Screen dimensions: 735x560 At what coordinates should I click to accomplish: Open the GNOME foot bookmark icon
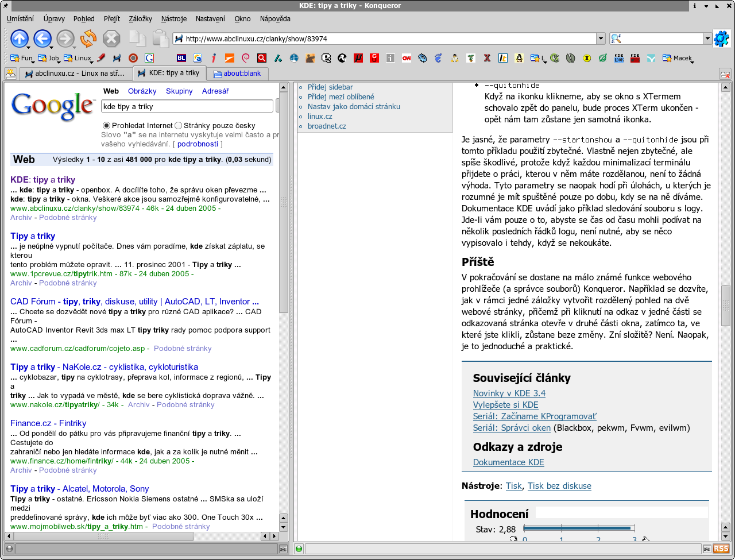click(439, 57)
